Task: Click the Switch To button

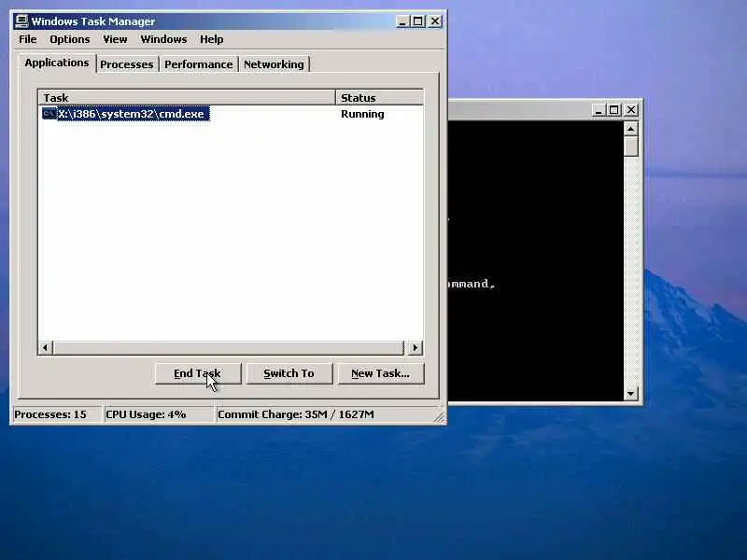Action: (x=289, y=373)
